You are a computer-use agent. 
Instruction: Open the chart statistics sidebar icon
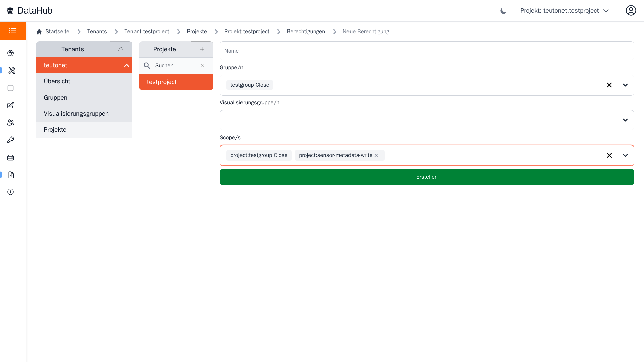tap(11, 88)
